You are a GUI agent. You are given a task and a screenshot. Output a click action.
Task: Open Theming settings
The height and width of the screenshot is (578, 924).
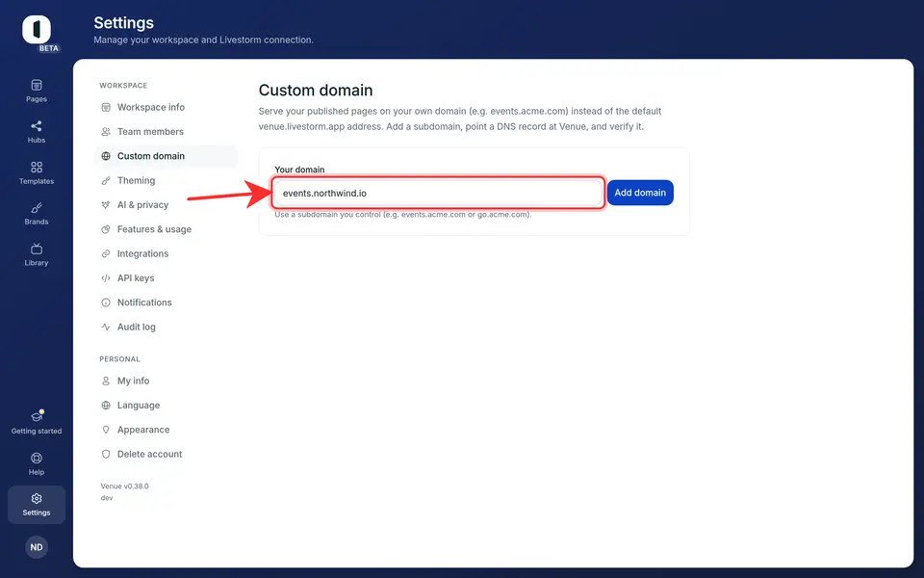click(167, 180)
